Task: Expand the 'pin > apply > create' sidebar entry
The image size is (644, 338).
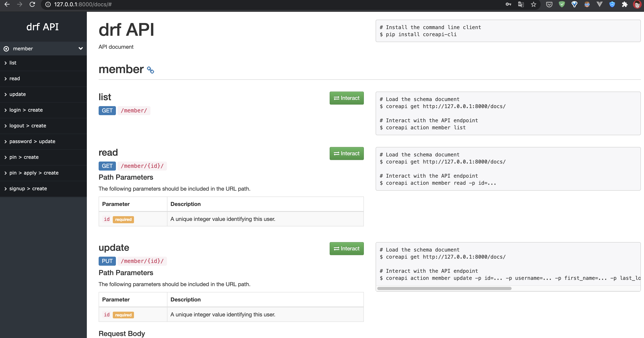Action: [x=34, y=173]
